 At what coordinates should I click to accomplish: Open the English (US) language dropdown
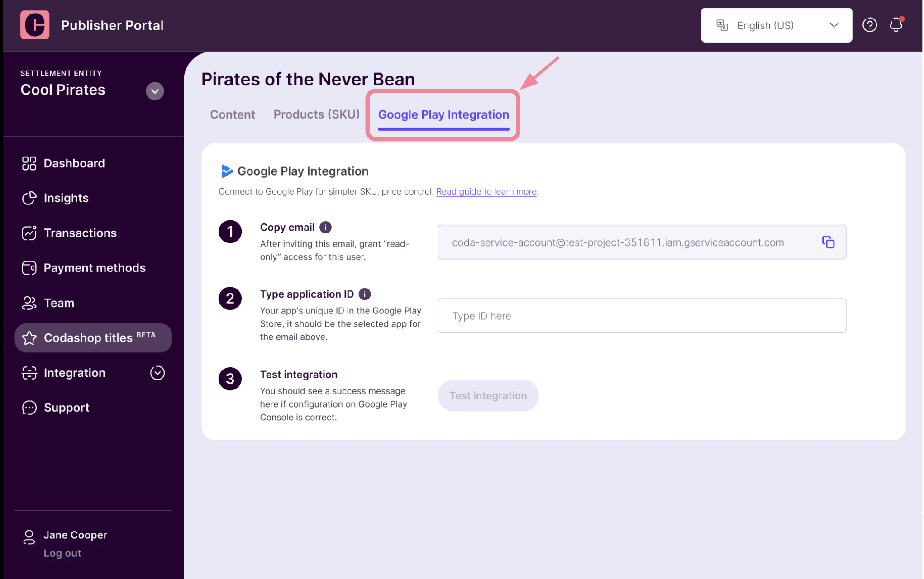(776, 25)
